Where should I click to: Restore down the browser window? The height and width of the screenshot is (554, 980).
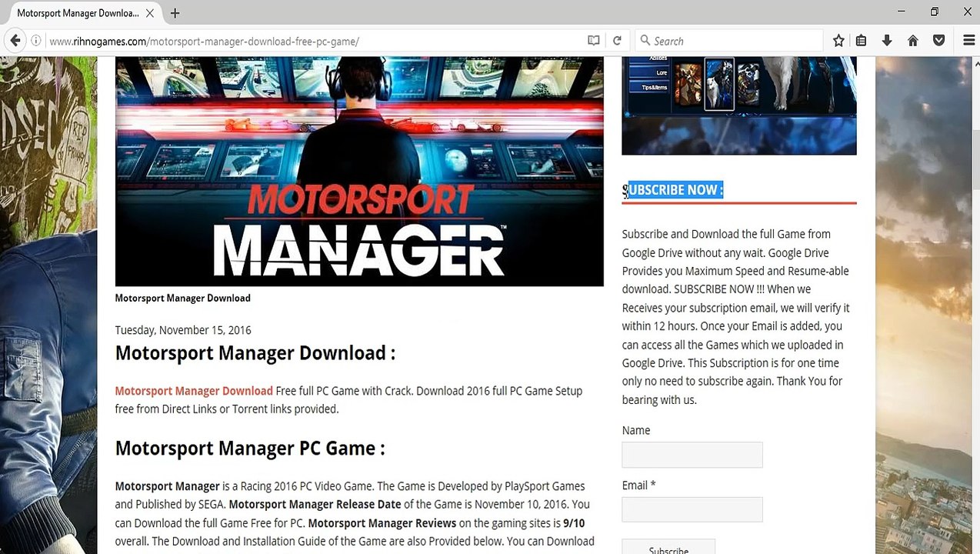tap(934, 12)
